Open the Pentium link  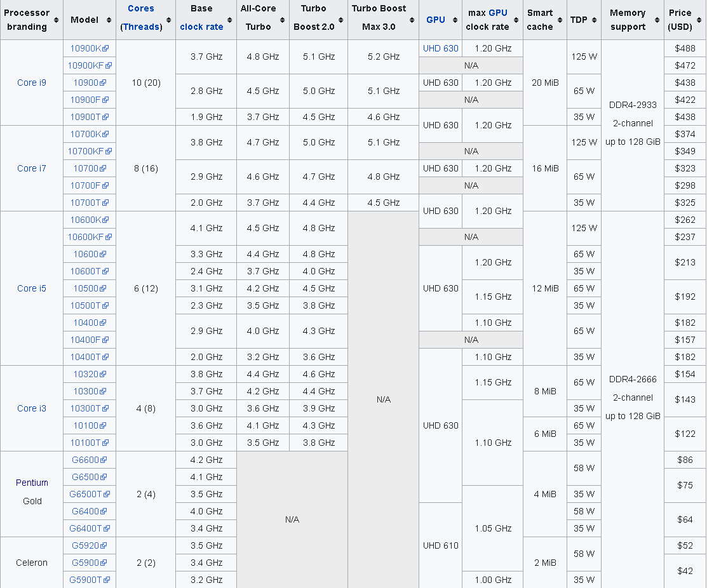(x=32, y=483)
